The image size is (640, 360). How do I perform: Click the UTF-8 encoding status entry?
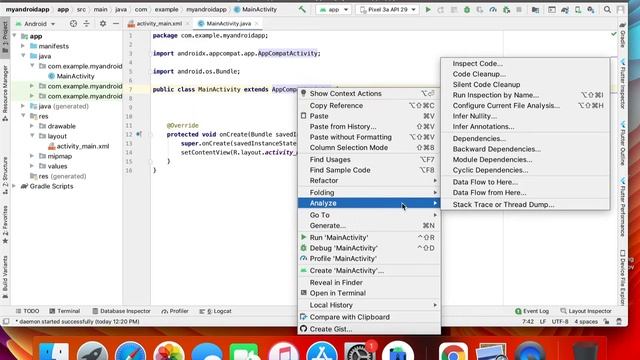coord(560,322)
